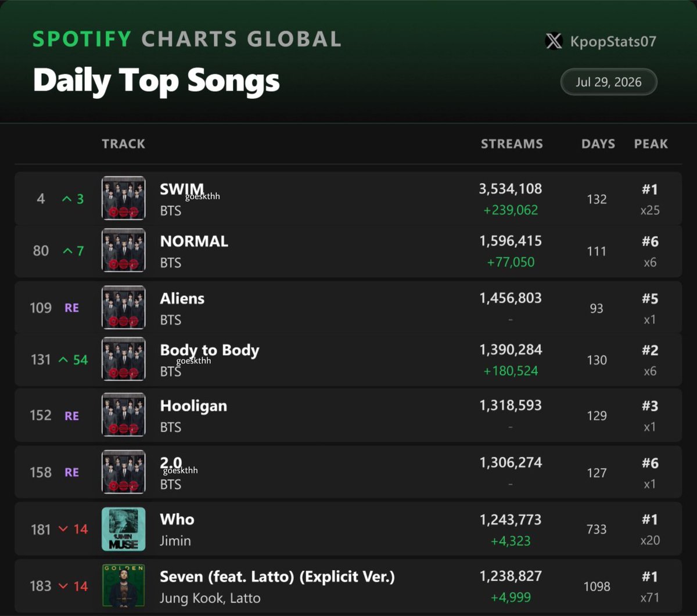
Task: Click peak multiplier x71
Action: (x=650, y=597)
